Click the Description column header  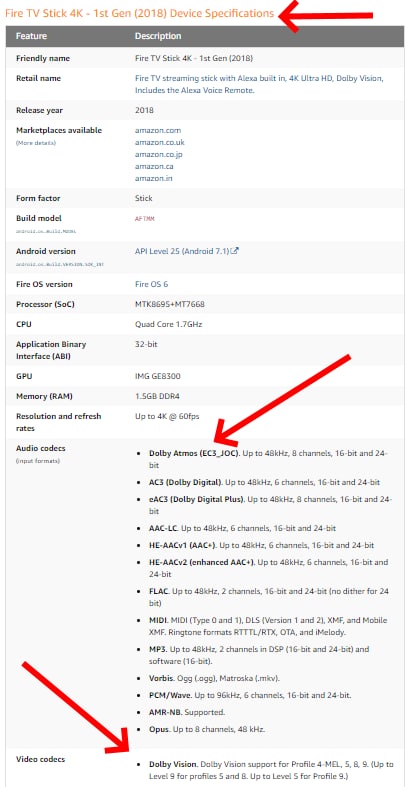click(158, 36)
